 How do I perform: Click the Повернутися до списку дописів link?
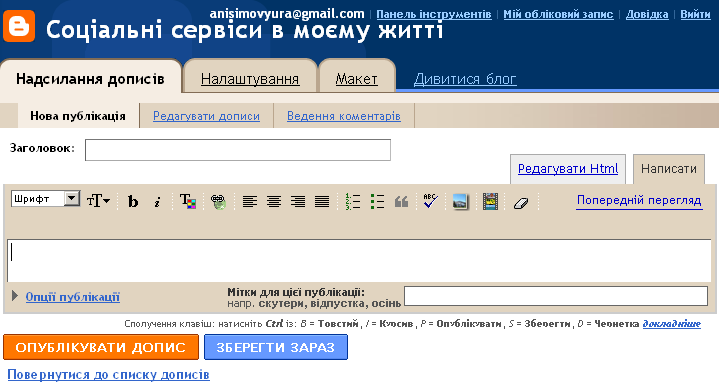pyautogui.click(x=108, y=375)
